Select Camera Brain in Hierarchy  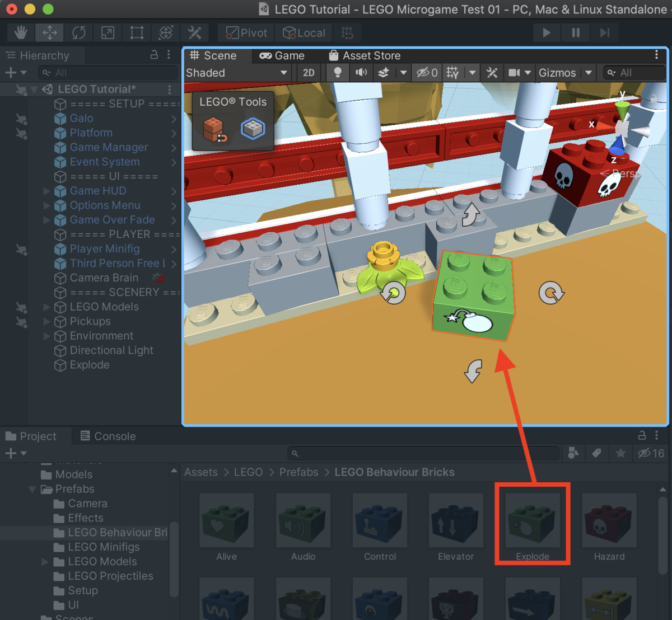click(x=104, y=278)
